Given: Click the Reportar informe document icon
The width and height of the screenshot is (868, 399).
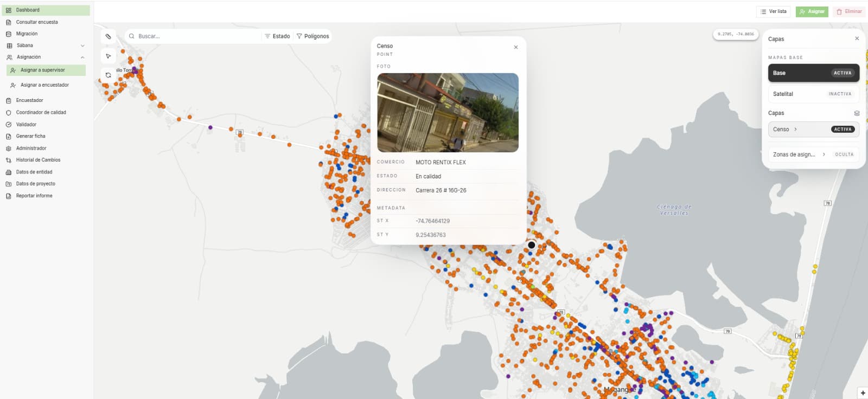Looking at the screenshot, I should pyautogui.click(x=9, y=196).
